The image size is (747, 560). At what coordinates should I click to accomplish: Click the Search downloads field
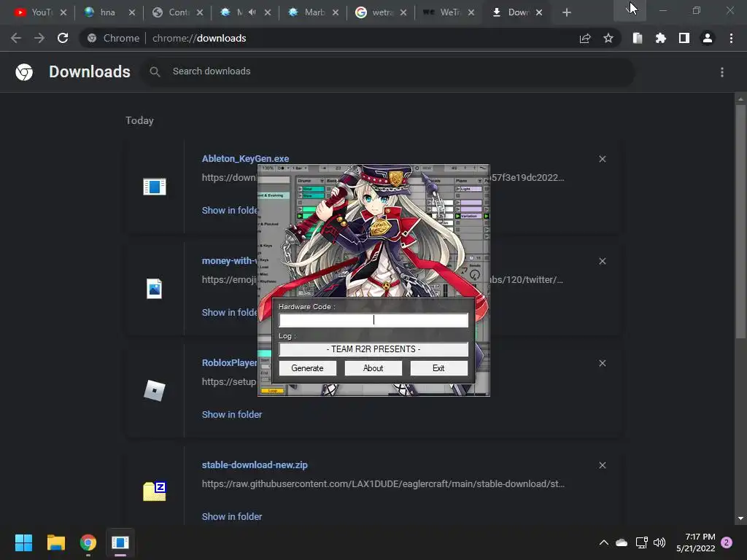(387, 71)
